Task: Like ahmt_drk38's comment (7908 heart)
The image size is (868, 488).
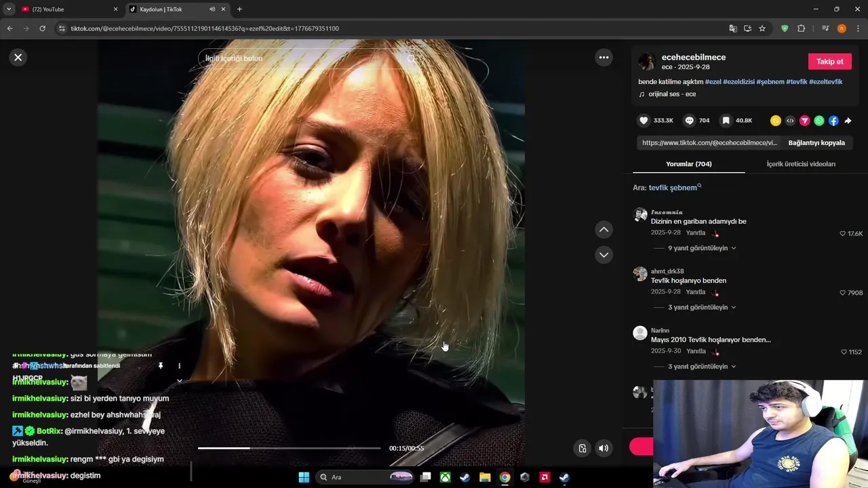Action: 843,293
